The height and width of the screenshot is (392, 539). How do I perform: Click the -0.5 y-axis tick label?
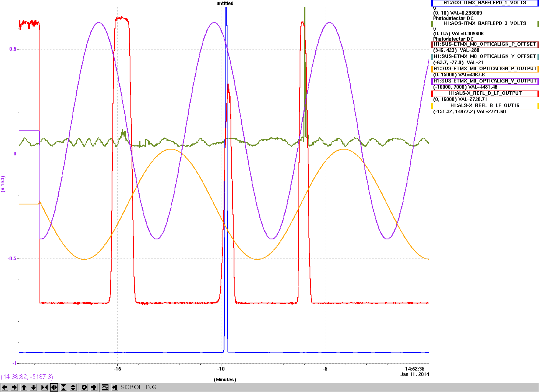coord(12,259)
